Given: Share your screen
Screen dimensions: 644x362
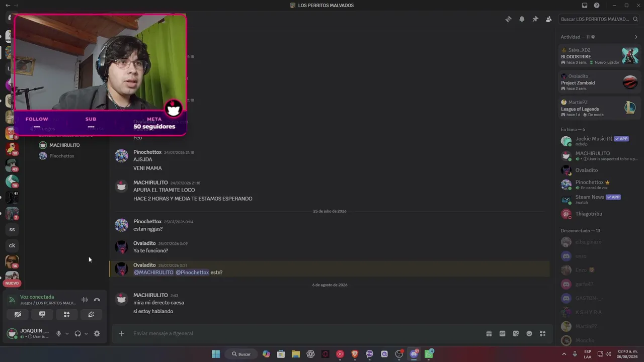Looking at the screenshot, I should click(x=42, y=314).
